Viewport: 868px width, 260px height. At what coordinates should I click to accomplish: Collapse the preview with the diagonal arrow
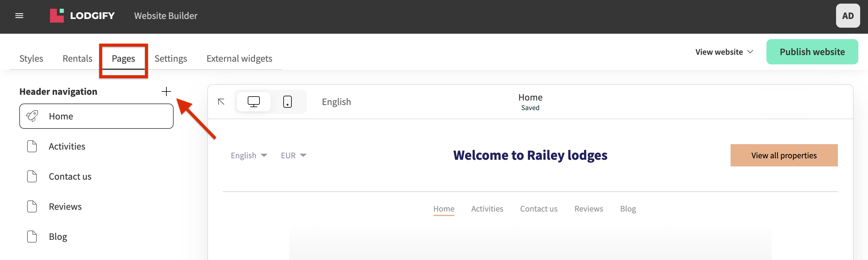(221, 102)
